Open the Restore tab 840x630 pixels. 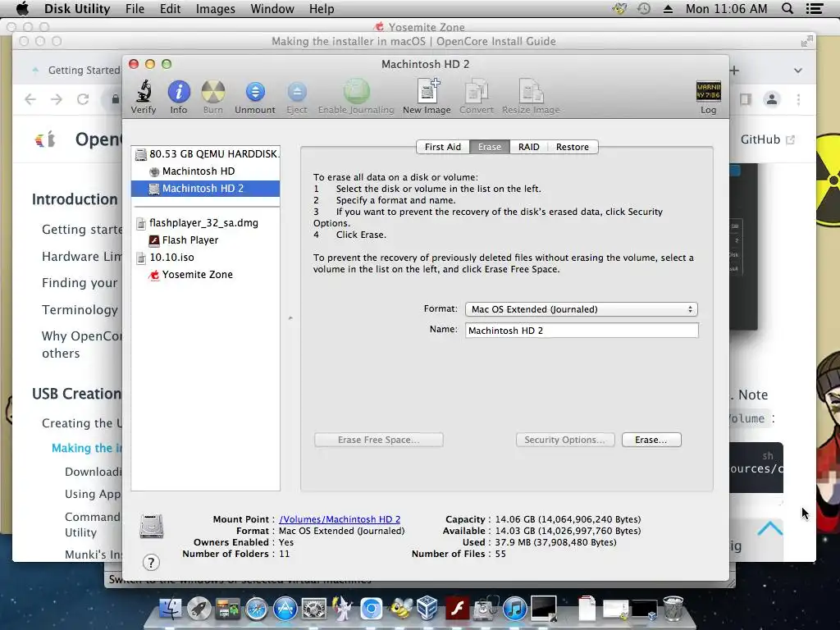[572, 147]
